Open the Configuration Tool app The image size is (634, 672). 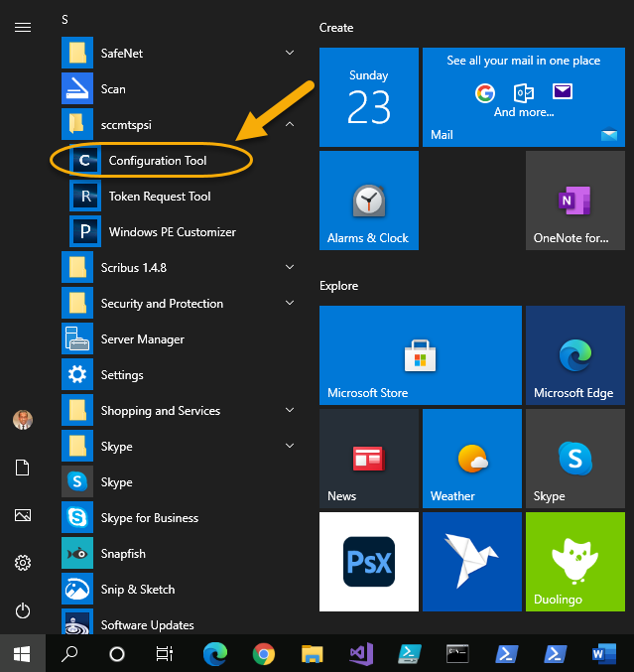tap(157, 161)
